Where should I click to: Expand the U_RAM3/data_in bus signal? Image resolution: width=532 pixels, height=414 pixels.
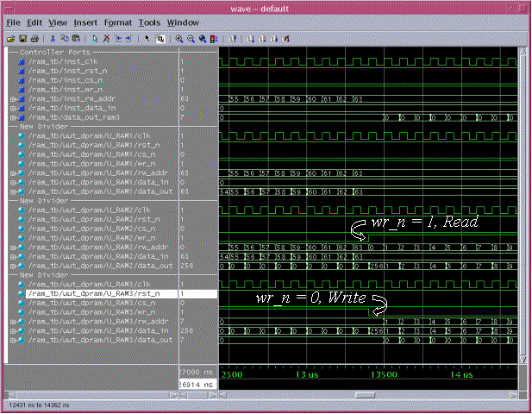(x=13, y=329)
